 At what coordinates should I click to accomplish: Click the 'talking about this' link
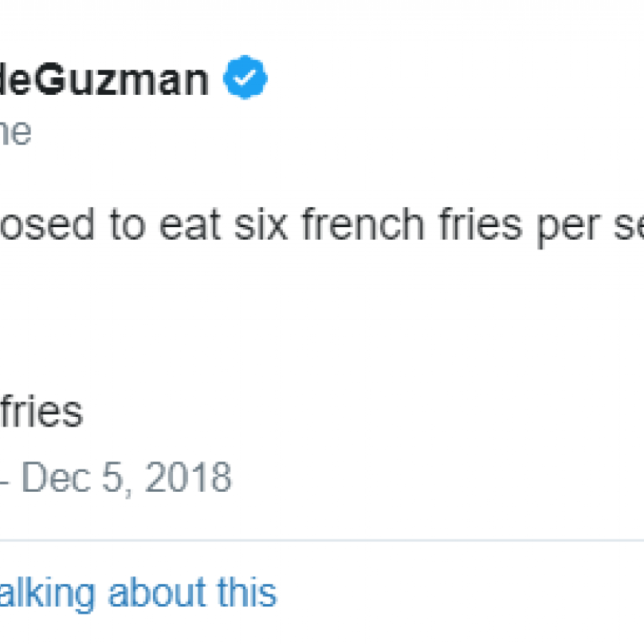139,592
